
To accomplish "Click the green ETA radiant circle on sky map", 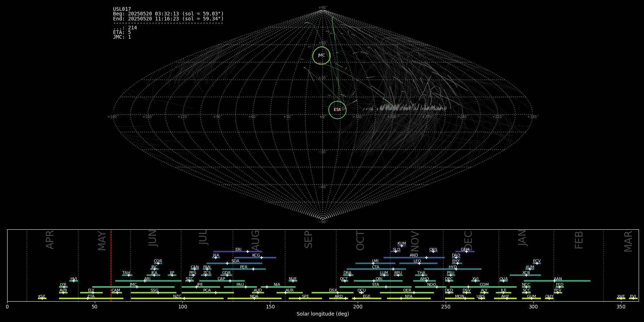I will tap(337, 110).
